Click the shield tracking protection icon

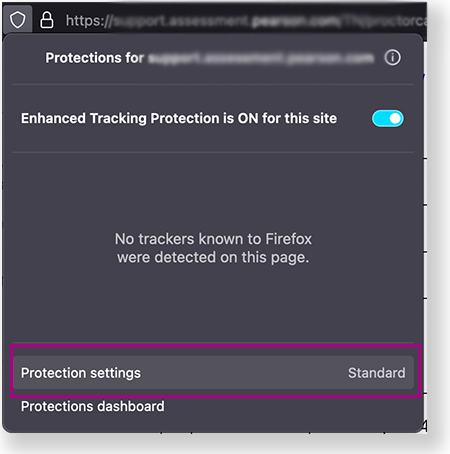(x=17, y=20)
